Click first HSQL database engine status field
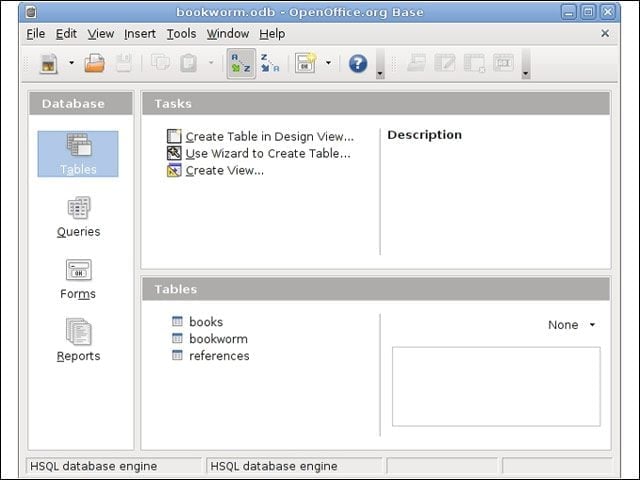640x480 pixels. tap(114, 466)
